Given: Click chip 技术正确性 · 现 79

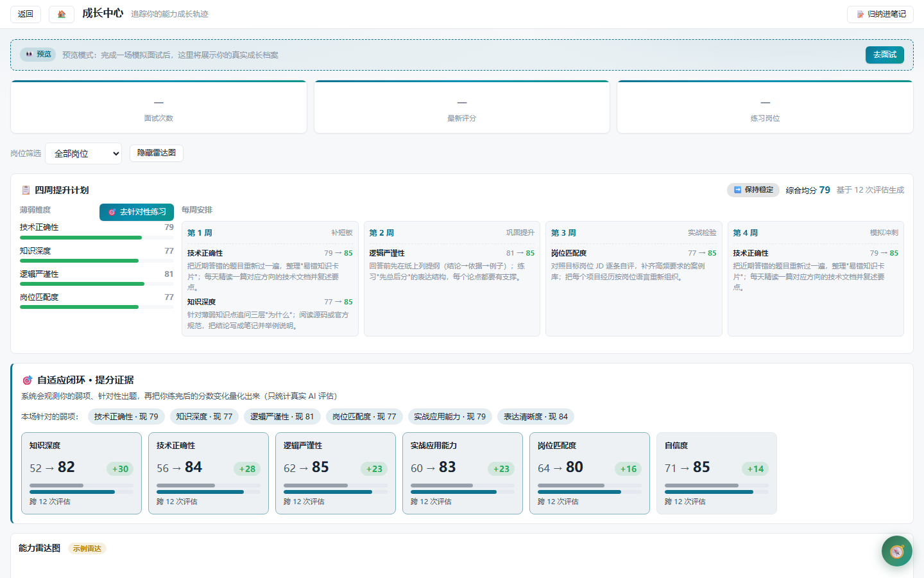Looking at the screenshot, I should (126, 417).
